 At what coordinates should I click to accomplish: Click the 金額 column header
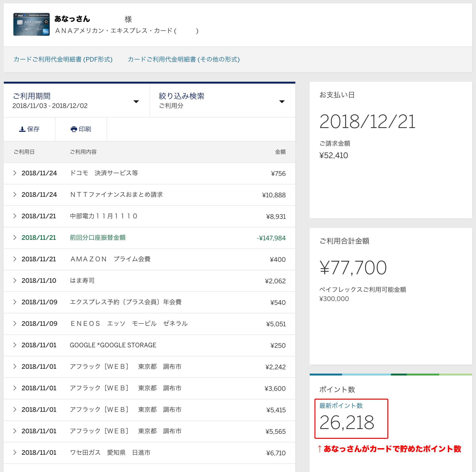click(x=280, y=152)
